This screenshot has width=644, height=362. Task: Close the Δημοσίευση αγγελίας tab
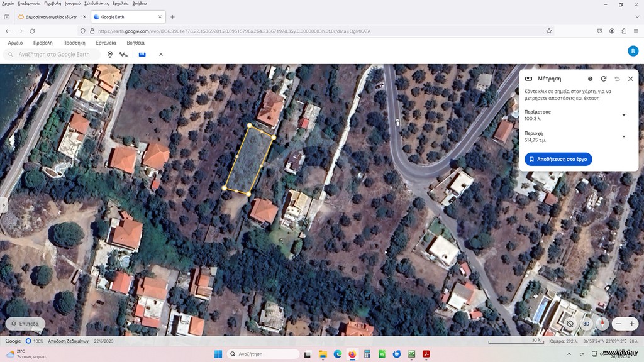pyautogui.click(x=85, y=17)
